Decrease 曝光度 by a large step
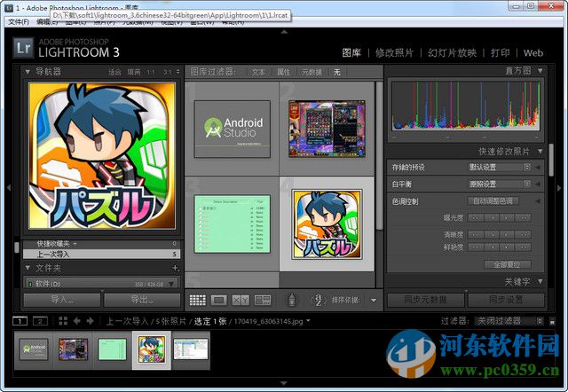Viewport: 568px width, 392px height. 476,217
